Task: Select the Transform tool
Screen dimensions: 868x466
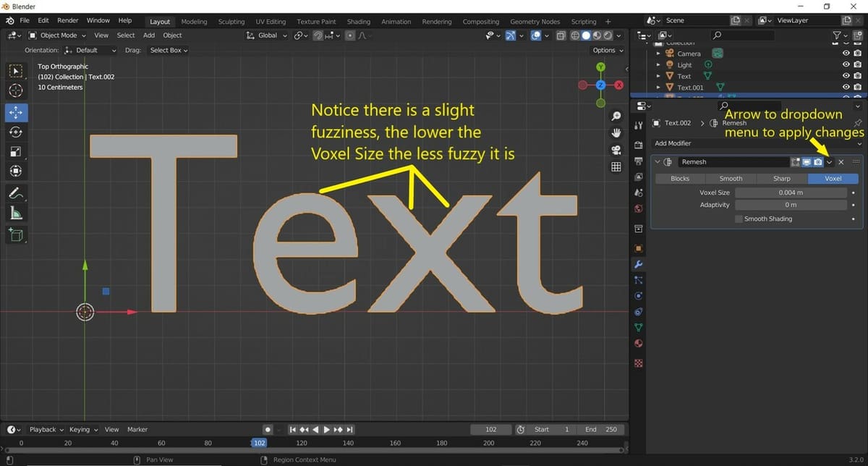Action: point(16,171)
